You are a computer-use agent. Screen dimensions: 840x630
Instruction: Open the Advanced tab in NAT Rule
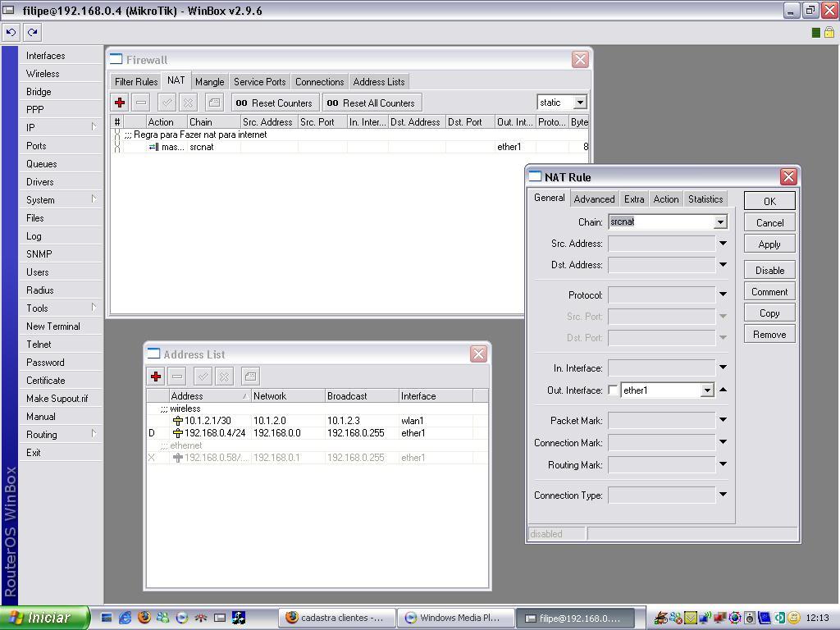594,199
